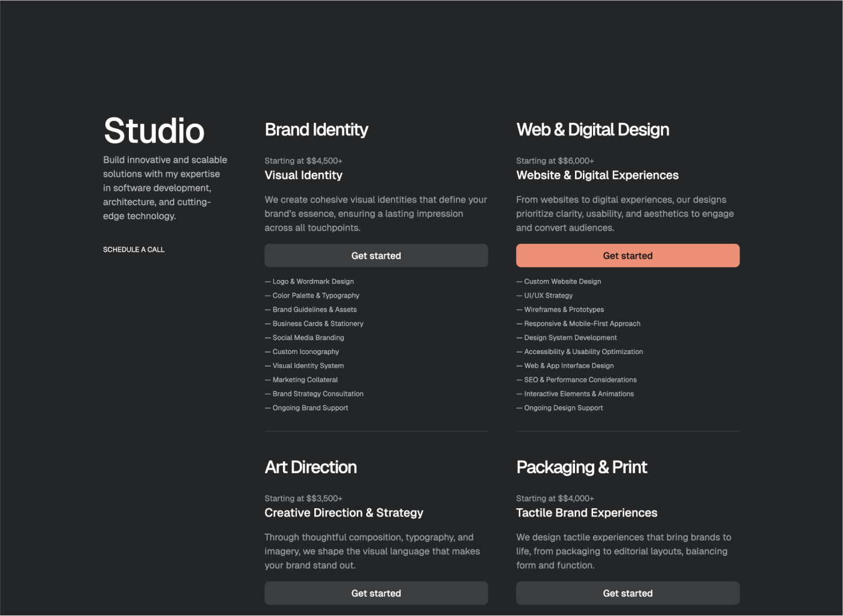Click Custom Iconography item
Screen dimensions: 843x616
(302, 352)
